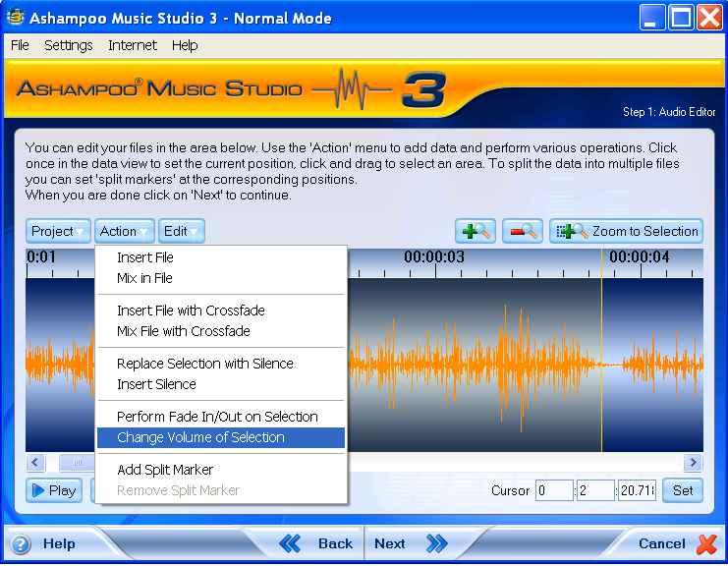Click the 00:00:04 timeline ruler mark
This screenshot has width=728, height=566.
[x=639, y=257]
